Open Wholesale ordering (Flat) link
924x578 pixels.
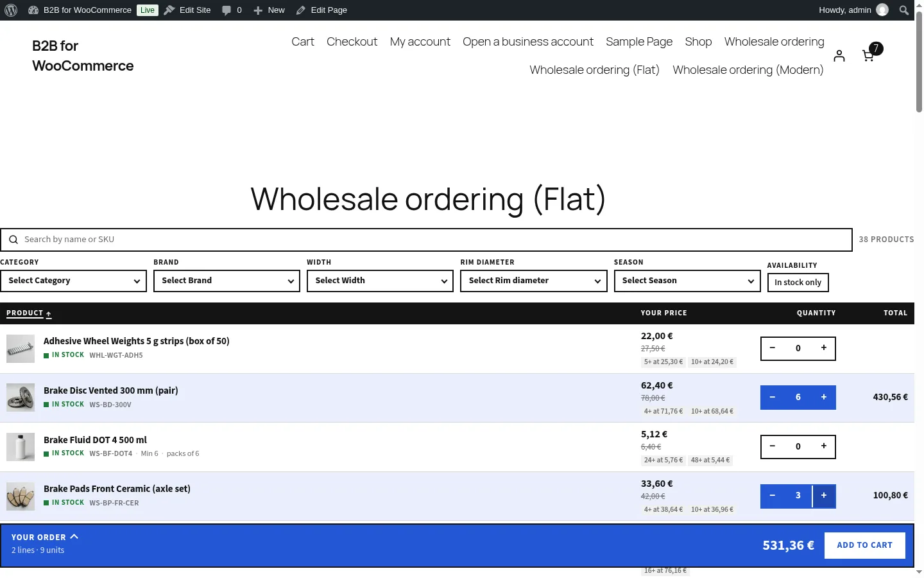click(594, 70)
